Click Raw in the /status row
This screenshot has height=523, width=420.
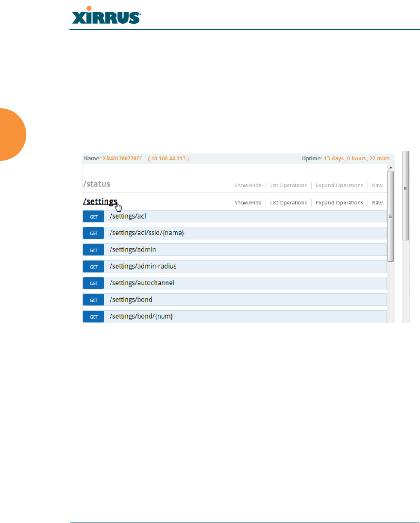[x=377, y=185]
